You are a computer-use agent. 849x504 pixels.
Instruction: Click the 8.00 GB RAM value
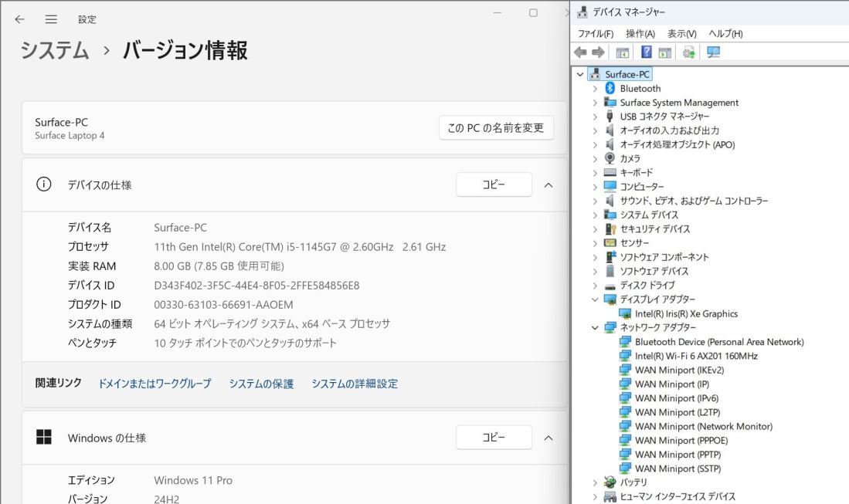pyautogui.click(x=219, y=266)
